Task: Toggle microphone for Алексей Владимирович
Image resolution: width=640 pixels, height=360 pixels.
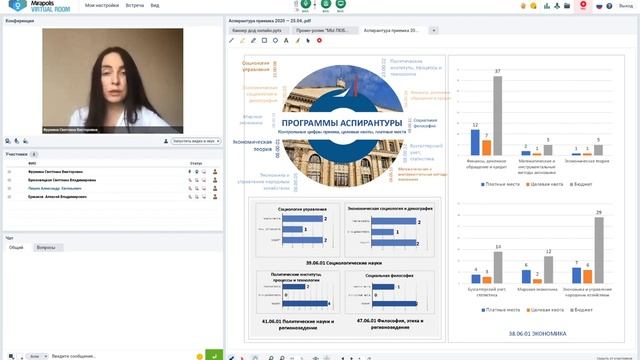Action: pyautogui.click(x=190, y=197)
